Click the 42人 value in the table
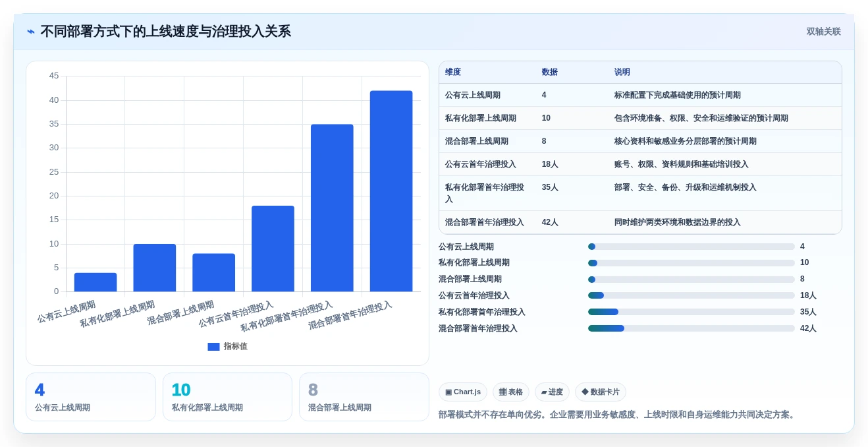The height and width of the screenshot is (447, 868). click(550, 222)
